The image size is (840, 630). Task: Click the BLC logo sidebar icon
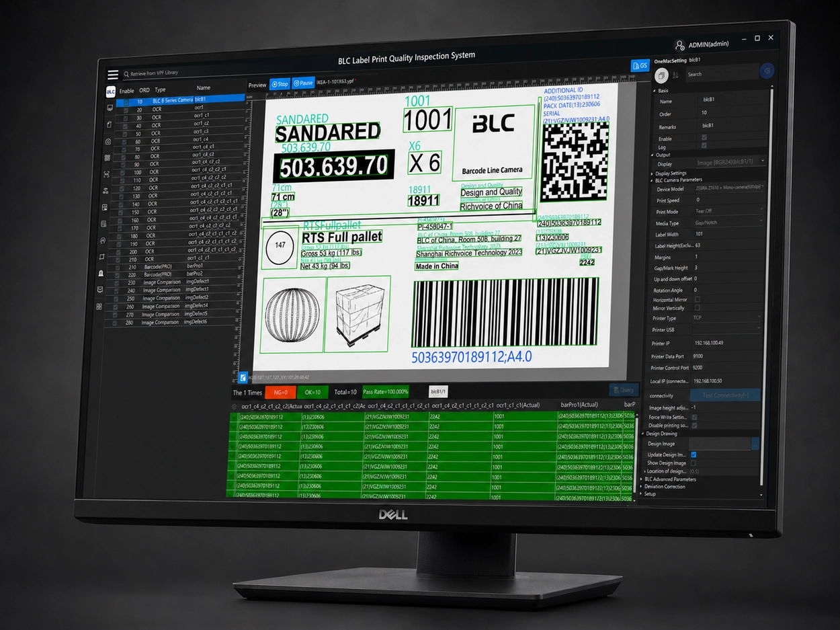coord(111,92)
